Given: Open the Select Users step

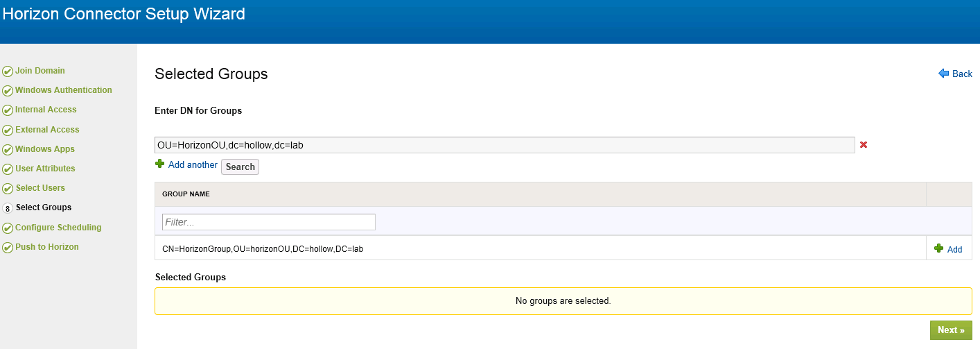Looking at the screenshot, I should tap(40, 188).
